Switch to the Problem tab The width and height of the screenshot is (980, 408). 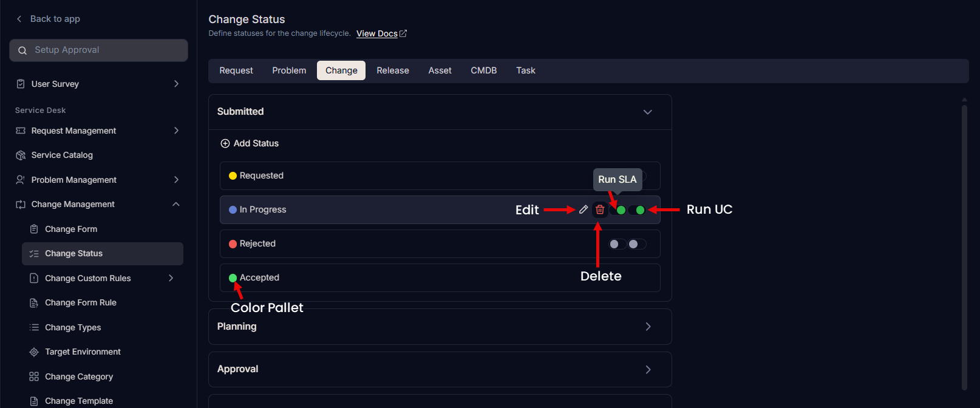tap(289, 70)
